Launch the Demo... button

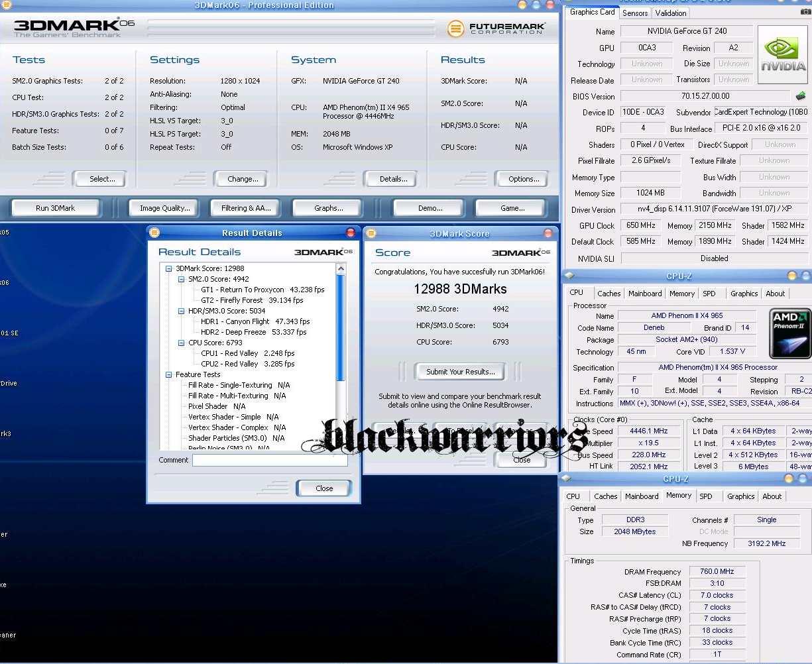click(430, 208)
